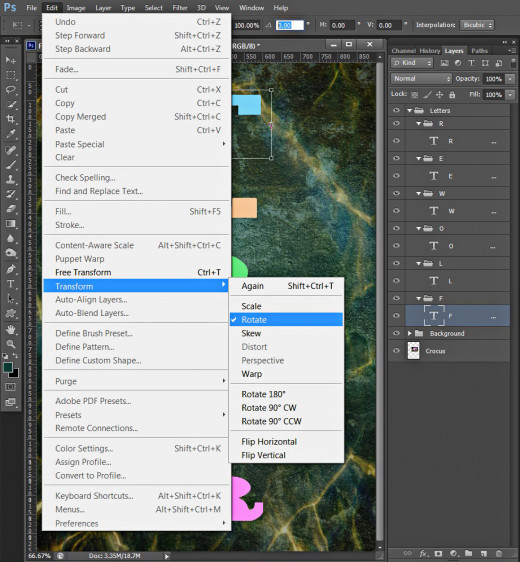520x562 pixels.
Task: Click the background color swatch
Action: [15, 374]
